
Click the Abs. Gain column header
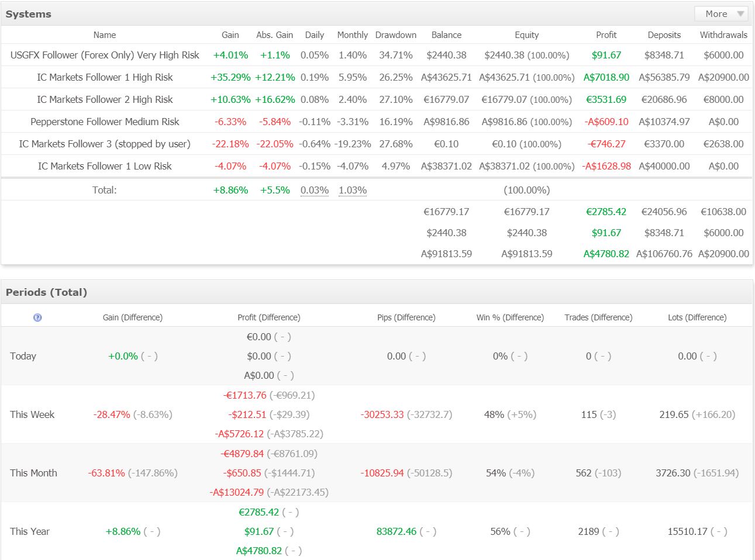pyautogui.click(x=275, y=35)
